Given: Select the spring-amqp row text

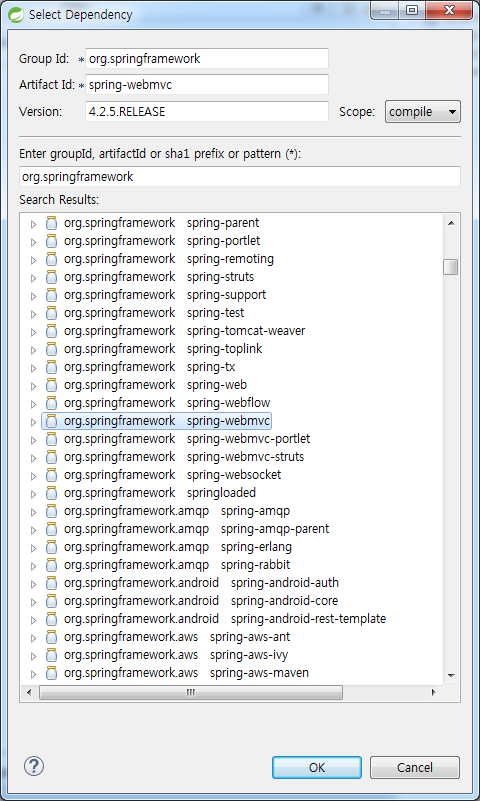Looking at the screenshot, I should point(177,511).
